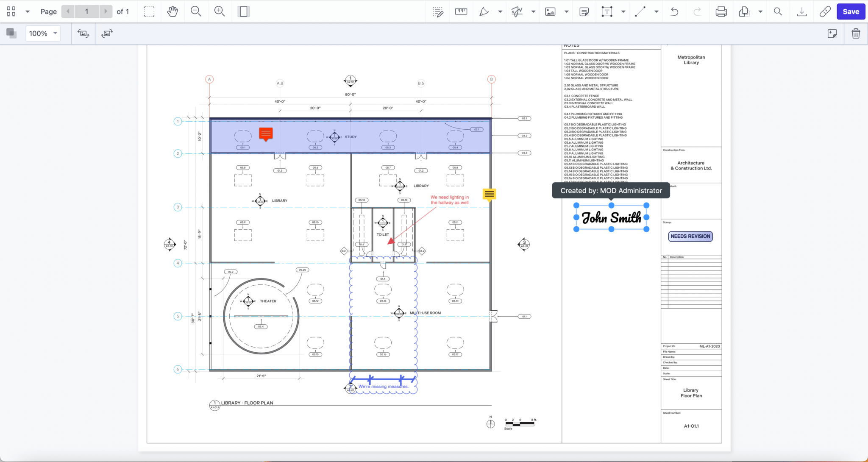Screen dimensions: 868x462
Task: Rotate the page counterclockwise
Action: click(x=83, y=33)
